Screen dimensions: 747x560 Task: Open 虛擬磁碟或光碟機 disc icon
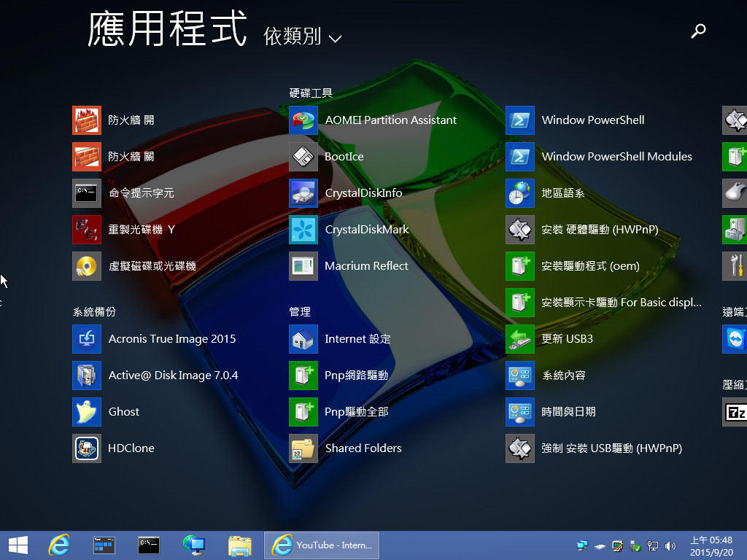(x=87, y=265)
